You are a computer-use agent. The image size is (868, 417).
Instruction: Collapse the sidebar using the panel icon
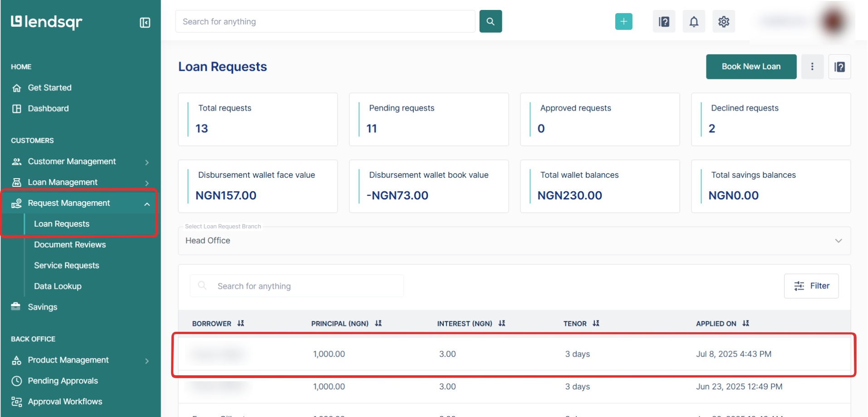tap(145, 23)
